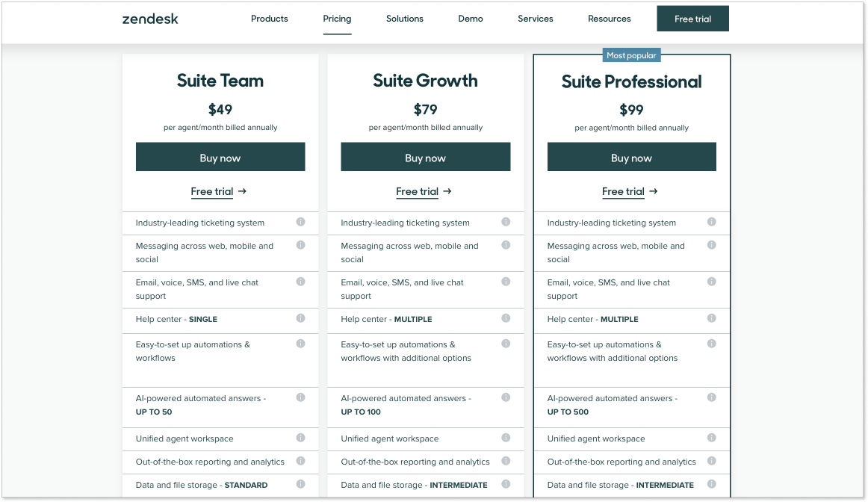This screenshot has width=868, height=502.
Task: Show info for Suite Team automations & workflows
Action: 300,344
